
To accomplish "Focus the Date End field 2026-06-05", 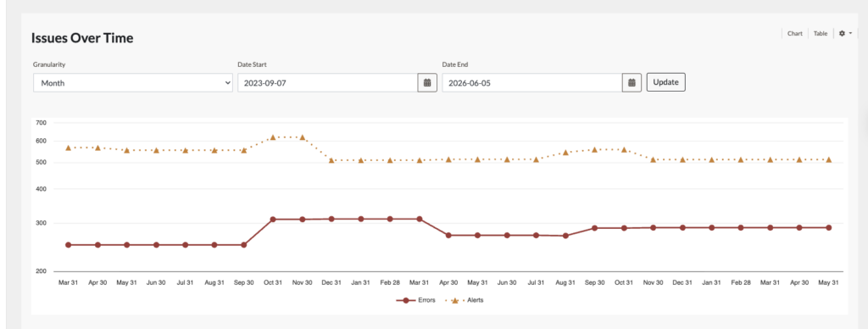I will click(532, 82).
